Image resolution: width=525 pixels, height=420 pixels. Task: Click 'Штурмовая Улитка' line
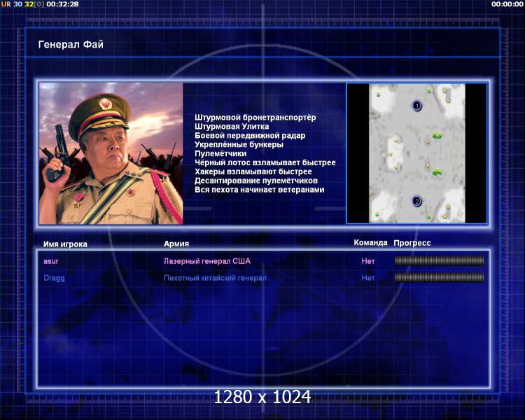tap(232, 127)
